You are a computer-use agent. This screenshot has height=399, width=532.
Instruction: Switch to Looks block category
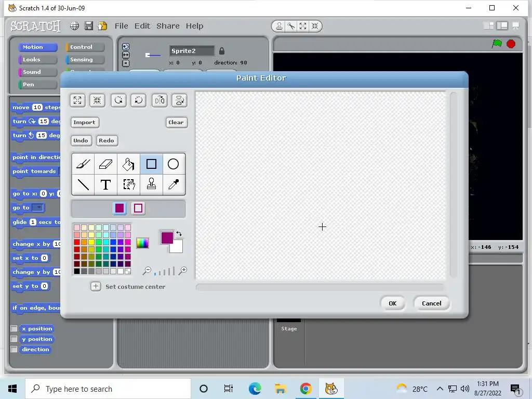(x=37, y=60)
